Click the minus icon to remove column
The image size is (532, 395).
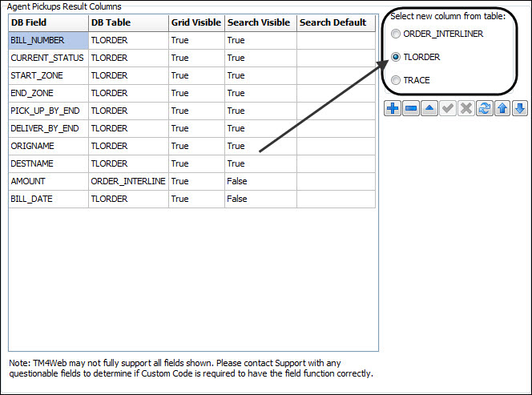point(411,109)
